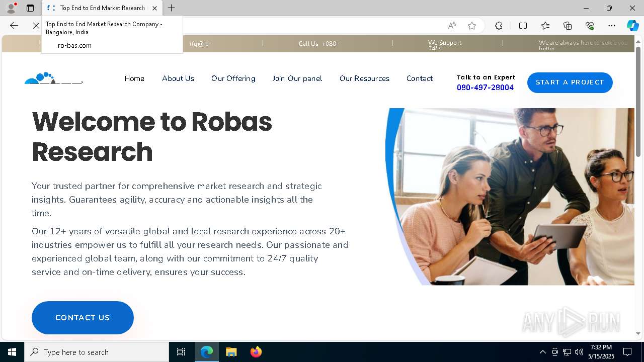Open the About Us page
The image size is (644, 362).
[178, 78]
